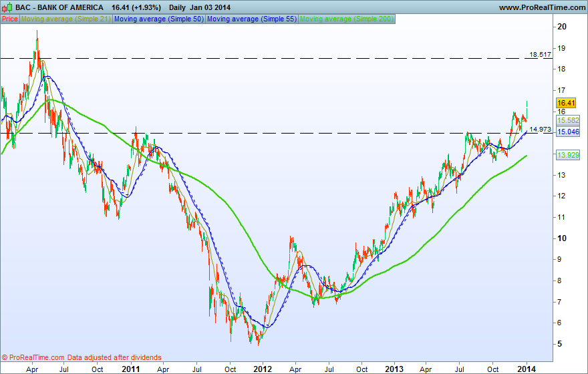Click the ProRealTime.com dividends-adjusted notice
Screen dimensions: 588x374
click(82, 357)
